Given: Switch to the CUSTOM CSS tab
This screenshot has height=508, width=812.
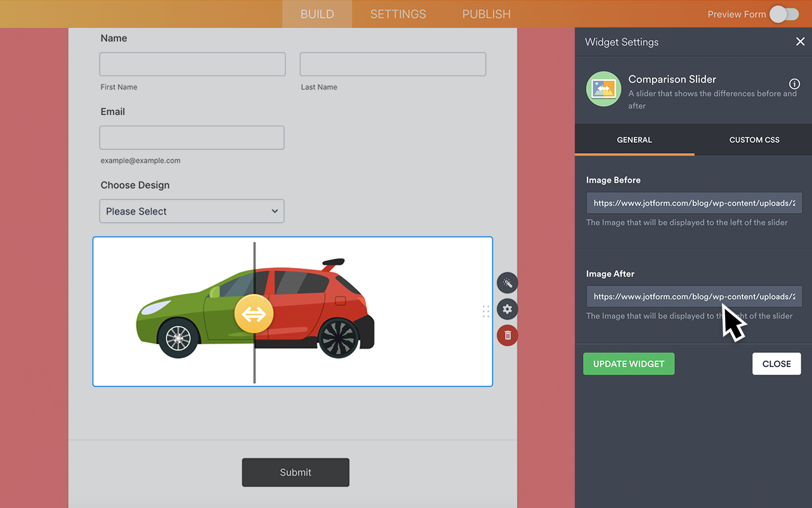Looking at the screenshot, I should coord(754,140).
